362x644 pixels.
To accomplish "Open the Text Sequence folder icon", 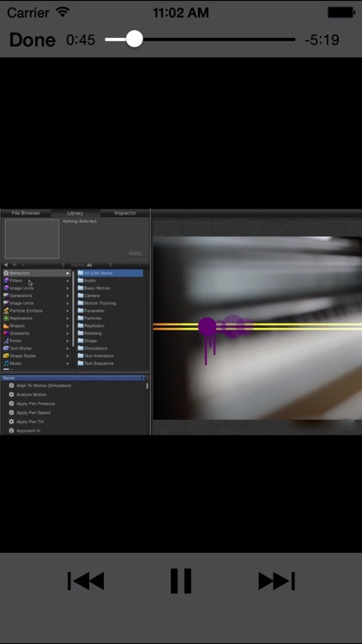I will 81,363.
